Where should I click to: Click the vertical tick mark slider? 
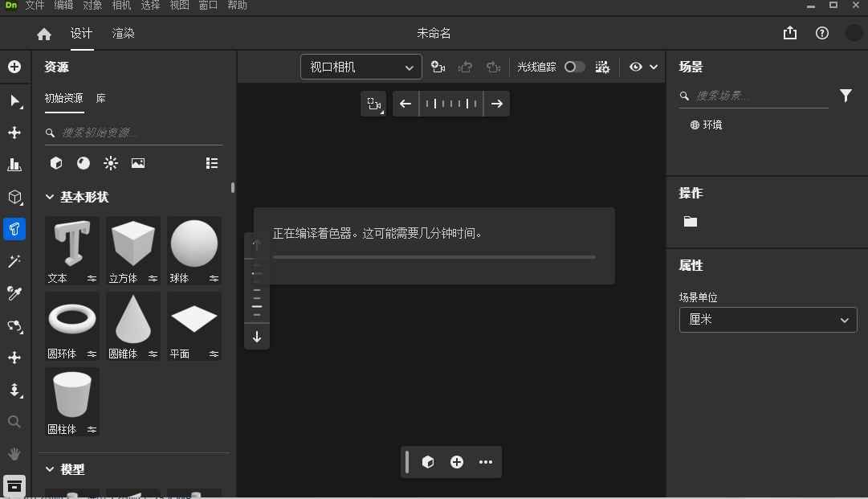coord(257,290)
